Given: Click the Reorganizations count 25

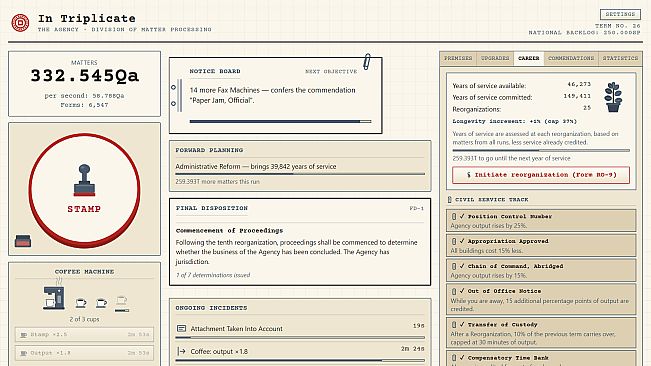Looking at the screenshot, I should pos(587,108).
